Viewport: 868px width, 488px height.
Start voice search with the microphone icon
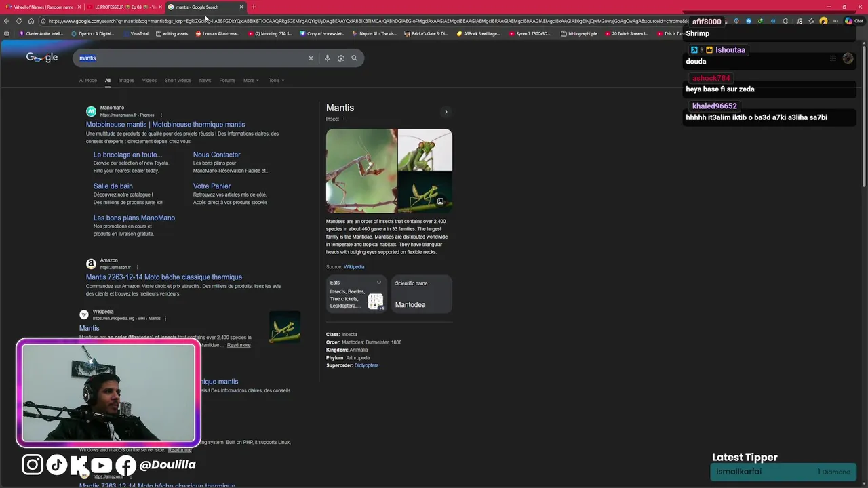(x=328, y=58)
